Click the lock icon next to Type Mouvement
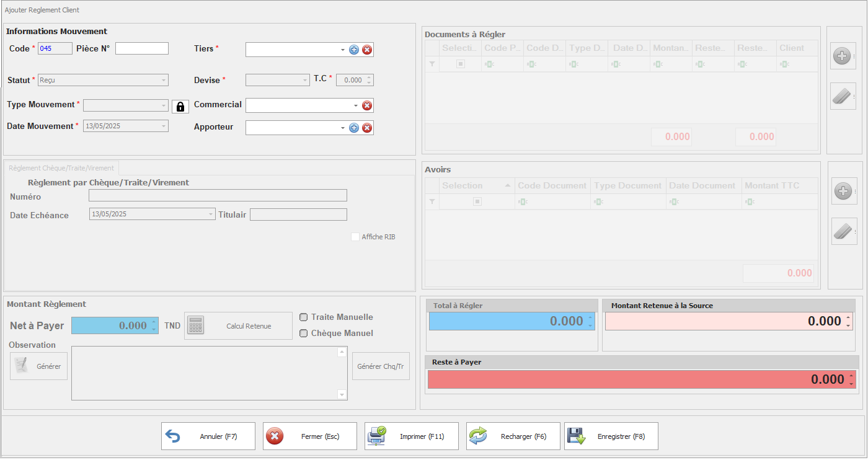 (180, 106)
